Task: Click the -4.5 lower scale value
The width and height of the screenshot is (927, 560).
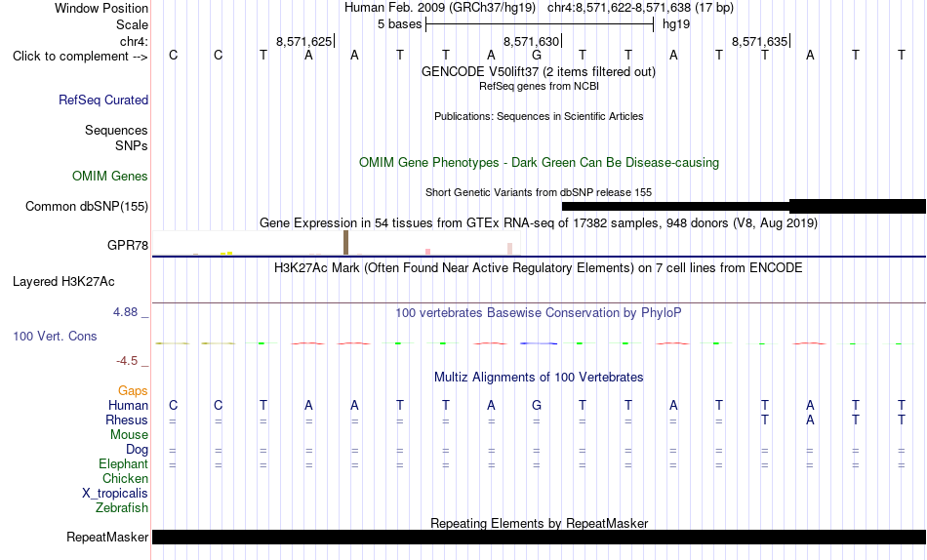Action: [127, 361]
